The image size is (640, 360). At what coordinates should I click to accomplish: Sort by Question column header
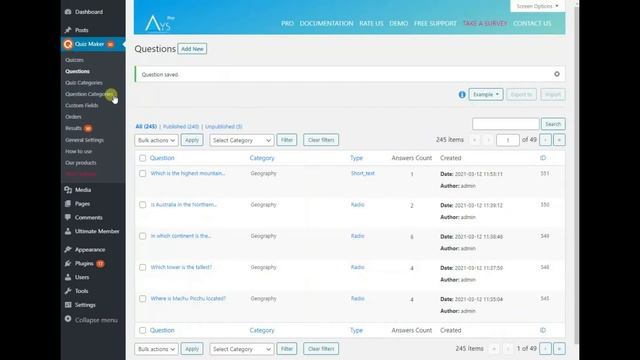tap(162, 158)
